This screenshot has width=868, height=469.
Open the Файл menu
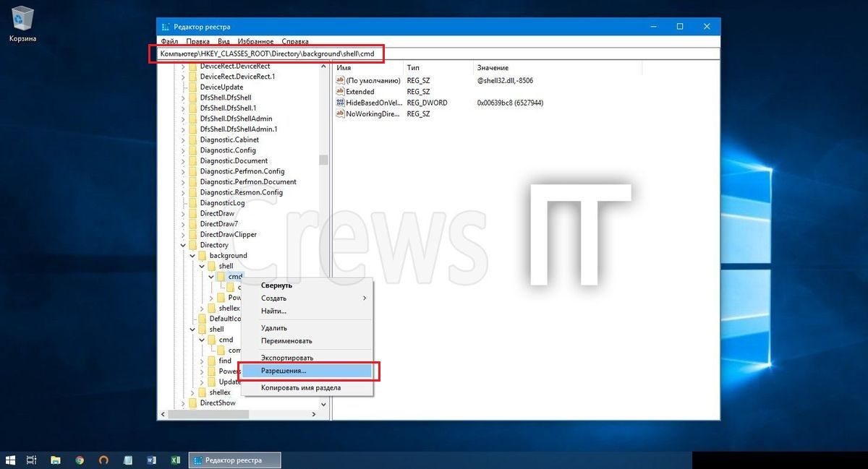(x=169, y=42)
